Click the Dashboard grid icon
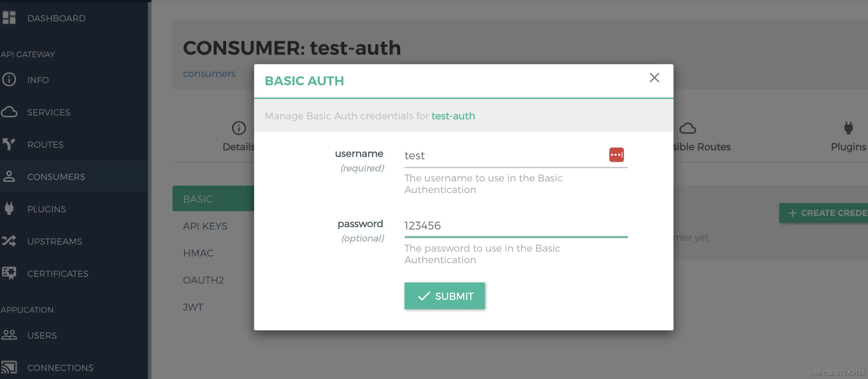868x379 pixels. pos(9,18)
